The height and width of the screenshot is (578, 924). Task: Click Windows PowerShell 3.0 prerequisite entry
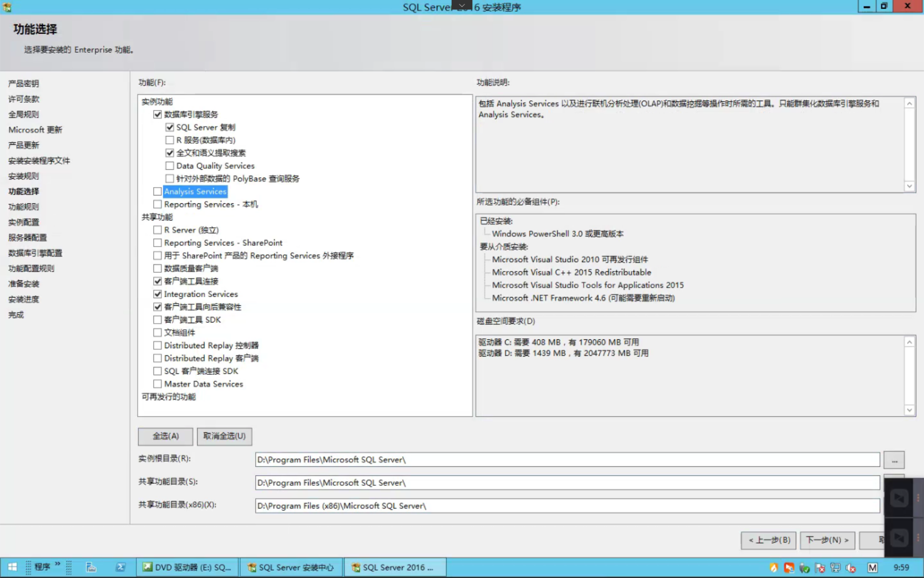[x=558, y=234]
